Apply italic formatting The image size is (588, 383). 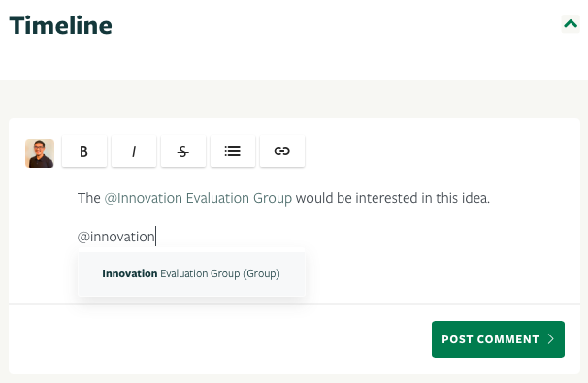[134, 151]
